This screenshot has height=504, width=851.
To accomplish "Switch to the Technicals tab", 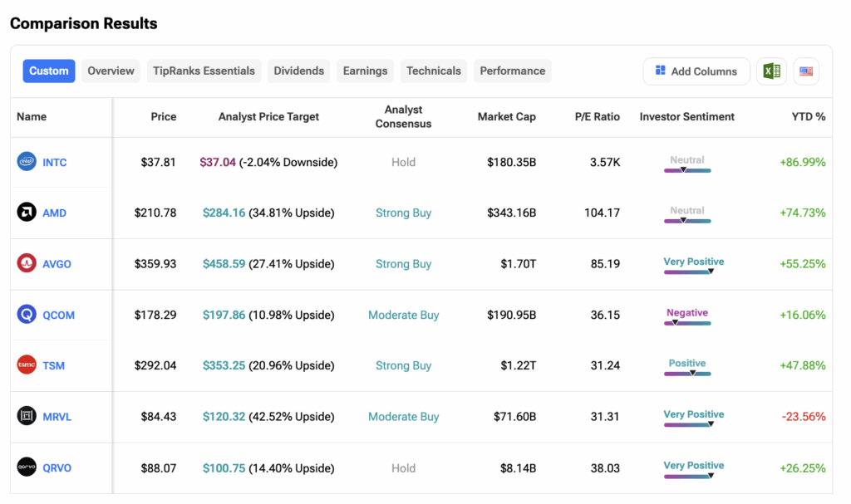I will [433, 71].
